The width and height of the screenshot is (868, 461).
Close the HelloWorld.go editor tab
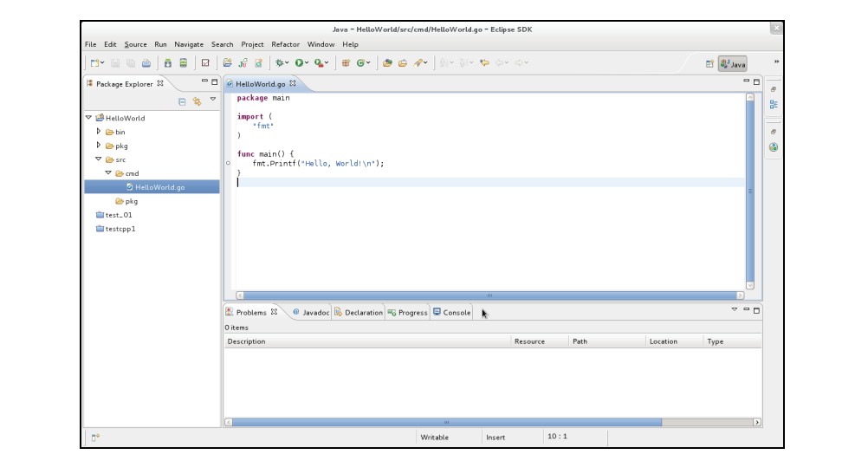click(293, 83)
